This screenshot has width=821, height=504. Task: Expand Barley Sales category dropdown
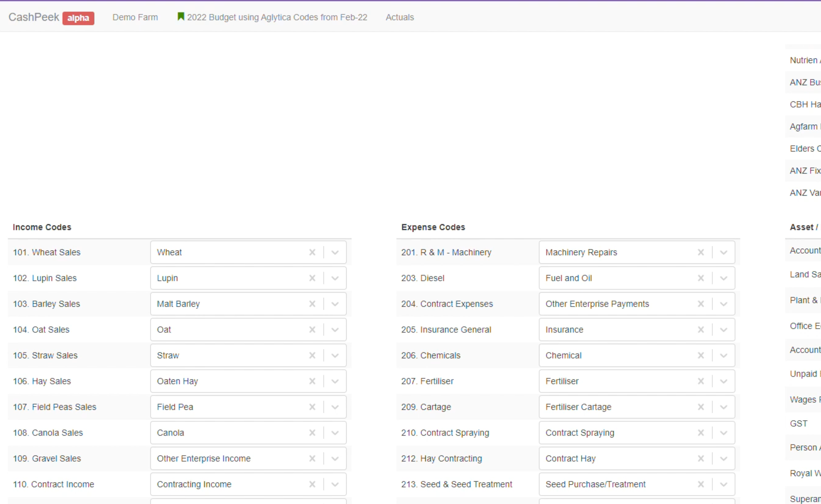(335, 304)
